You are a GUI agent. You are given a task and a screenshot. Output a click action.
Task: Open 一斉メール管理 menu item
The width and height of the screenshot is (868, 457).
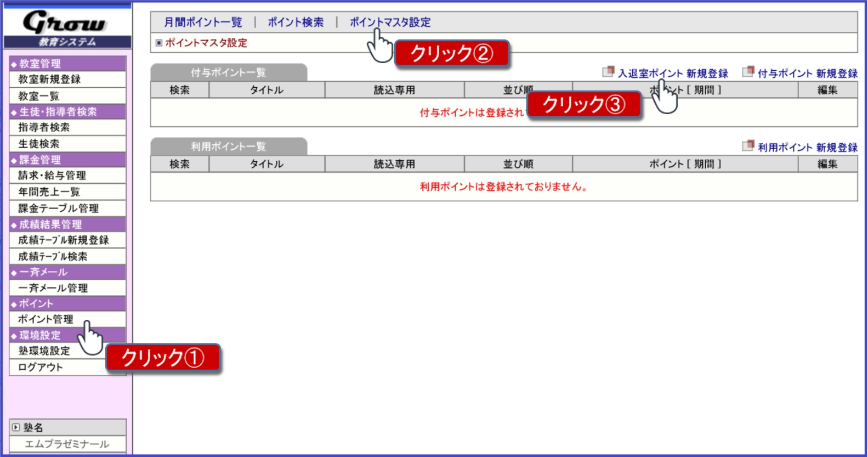(x=53, y=288)
